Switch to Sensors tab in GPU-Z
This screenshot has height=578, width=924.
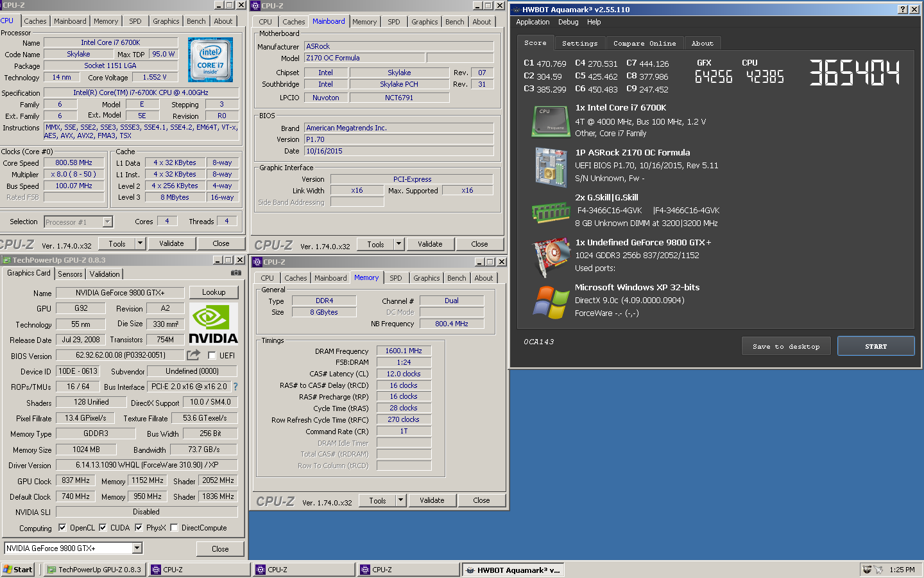pos(70,274)
